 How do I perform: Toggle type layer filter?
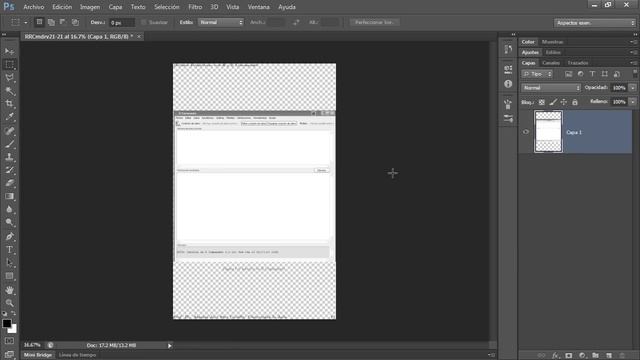coord(592,74)
